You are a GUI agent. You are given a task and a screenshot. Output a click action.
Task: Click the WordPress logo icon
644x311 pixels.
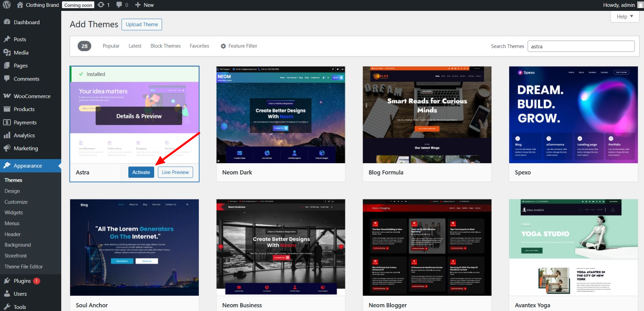point(6,5)
